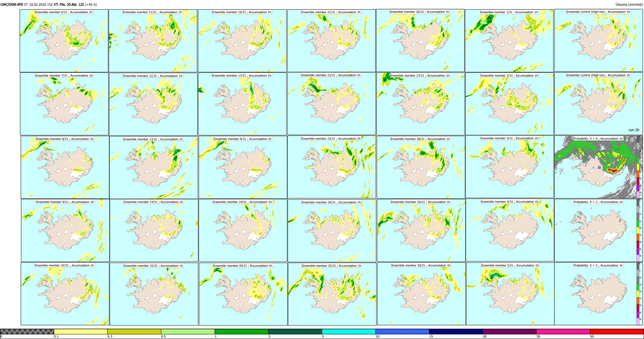
Task: Pick the olive 0.3–0.5 legend swatch
Action: pos(134,332)
